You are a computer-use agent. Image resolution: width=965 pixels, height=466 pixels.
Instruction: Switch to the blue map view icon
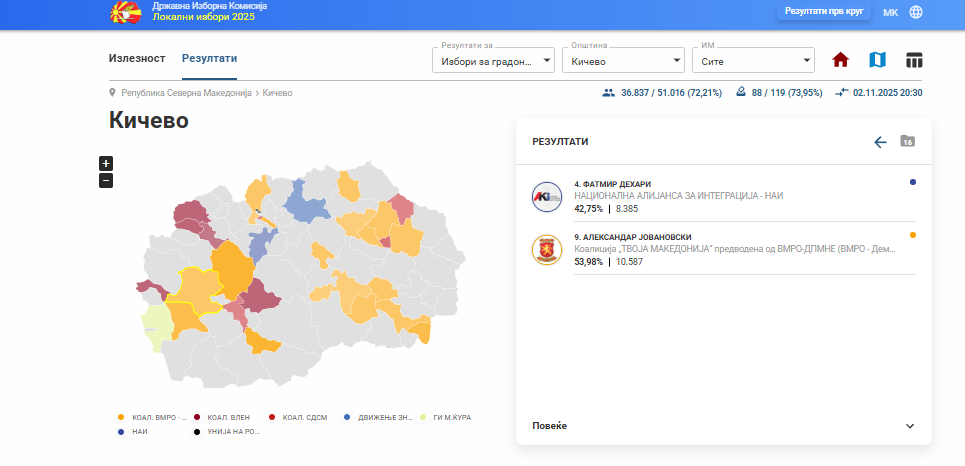point(877,60)
